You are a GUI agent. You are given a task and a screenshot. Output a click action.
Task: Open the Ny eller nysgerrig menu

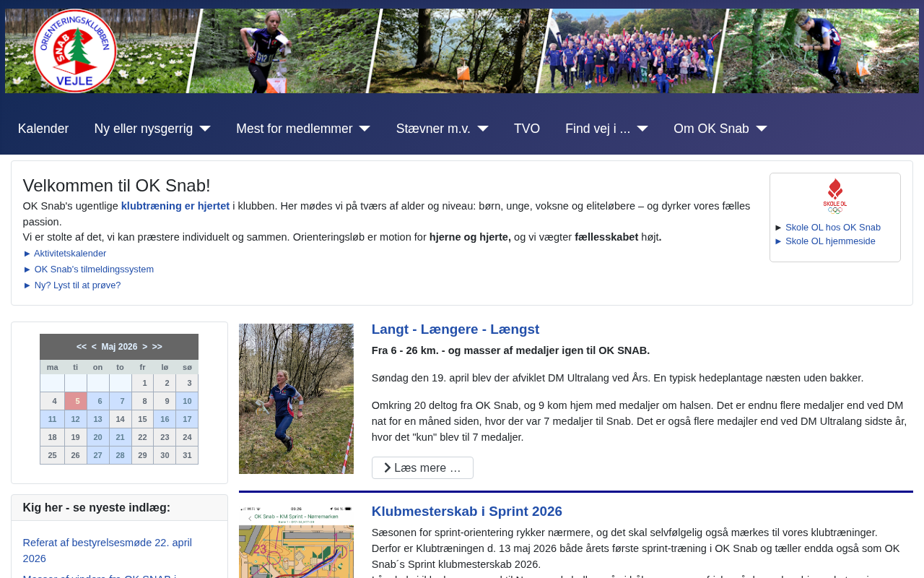144,129
